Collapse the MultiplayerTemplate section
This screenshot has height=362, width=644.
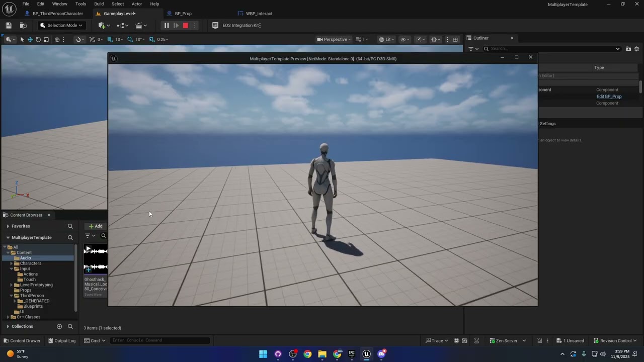(8, 237)
